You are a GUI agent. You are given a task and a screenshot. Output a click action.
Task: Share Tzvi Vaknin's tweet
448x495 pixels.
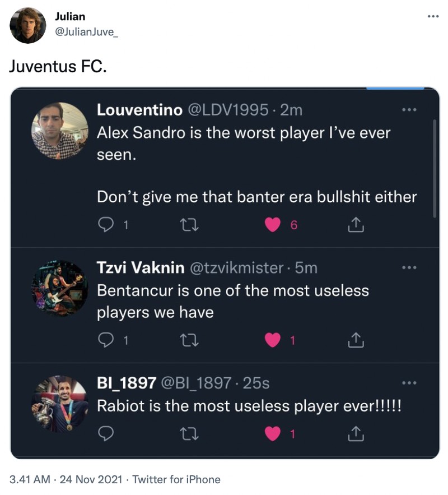(355, 340)
